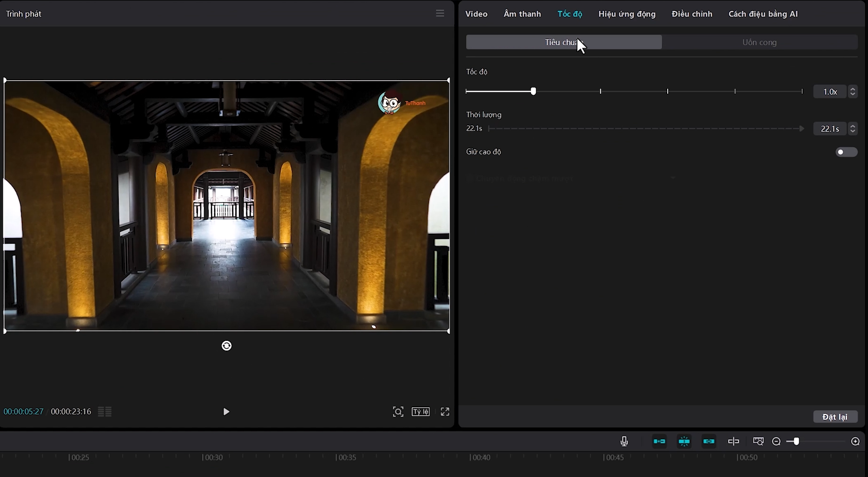
Task: Open the Trình phát panel menu
Action: tap(440, 14)
